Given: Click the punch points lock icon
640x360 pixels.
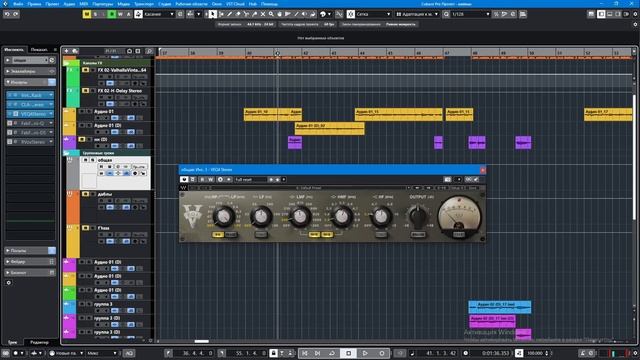Looking at the screenshot, I should 273,353.
